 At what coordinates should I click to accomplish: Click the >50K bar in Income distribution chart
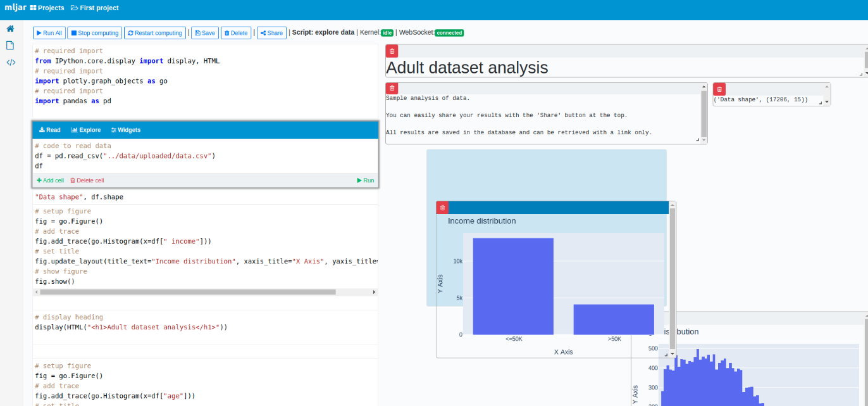(x=614, y=319)
